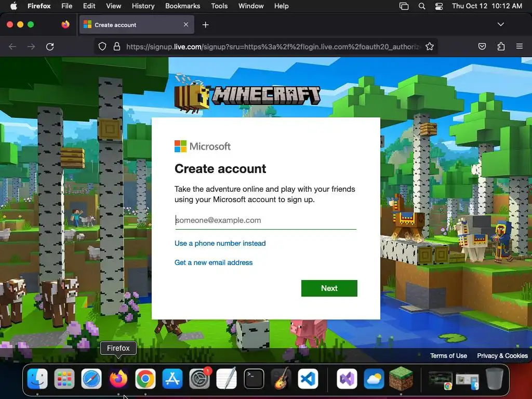The height and width of the screenshot is (399, 532).
Task: Open Terminal from the Dock
Action: 254,379
